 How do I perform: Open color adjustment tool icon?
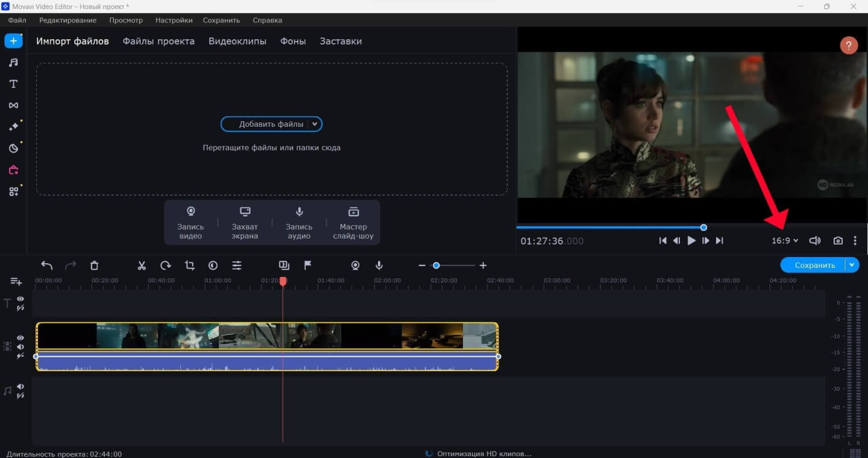213,265
